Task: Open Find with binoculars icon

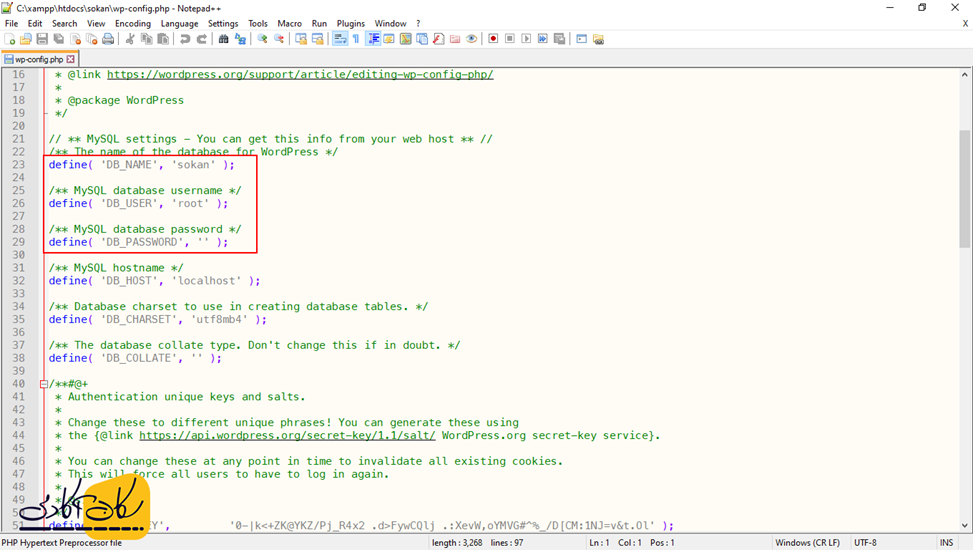Action: click(223, 39)
